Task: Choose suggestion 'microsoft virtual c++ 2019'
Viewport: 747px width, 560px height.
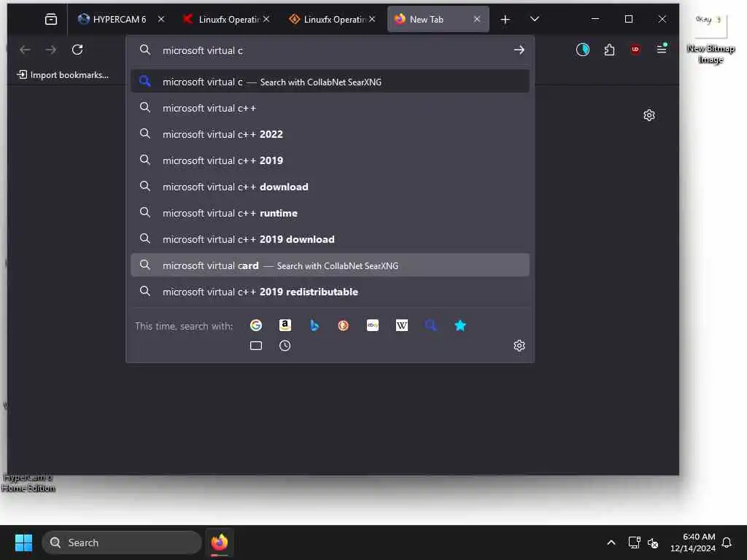Action: click(330, 160)
